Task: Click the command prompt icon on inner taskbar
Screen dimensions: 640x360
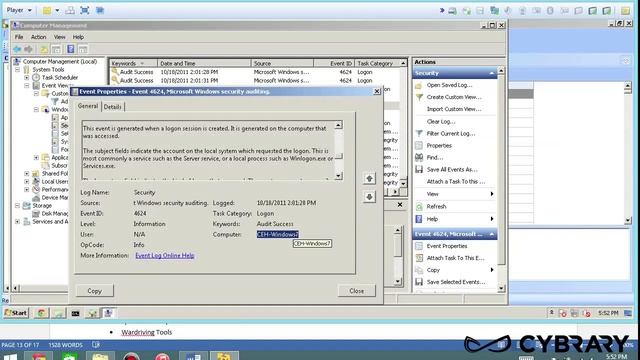Action: click(x=75, y=313)
